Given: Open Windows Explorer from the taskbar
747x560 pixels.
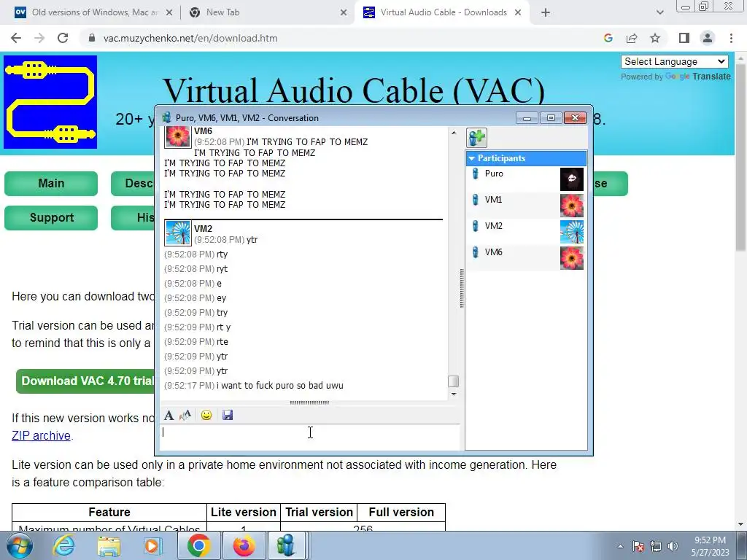Looking at the screenshot, I should [x=109, y=545].
